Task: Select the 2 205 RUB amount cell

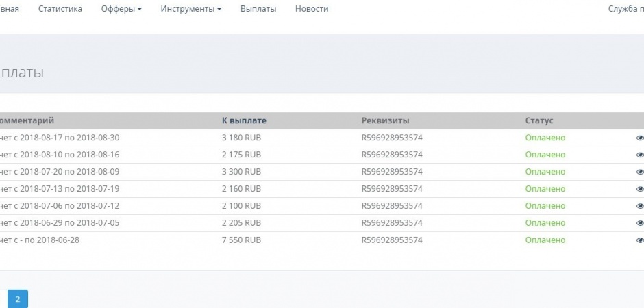Action: [x=241, y=223]
